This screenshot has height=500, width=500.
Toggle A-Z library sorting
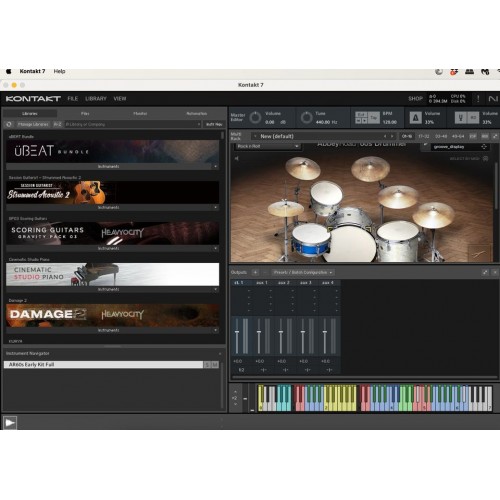tap(57, 124)
